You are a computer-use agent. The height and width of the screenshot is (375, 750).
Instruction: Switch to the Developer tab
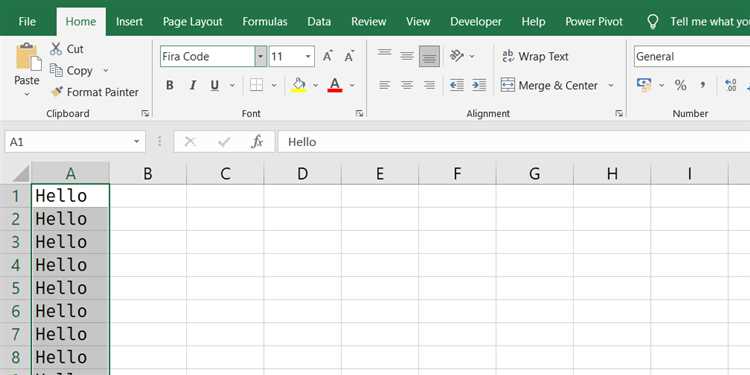[476, 22]
